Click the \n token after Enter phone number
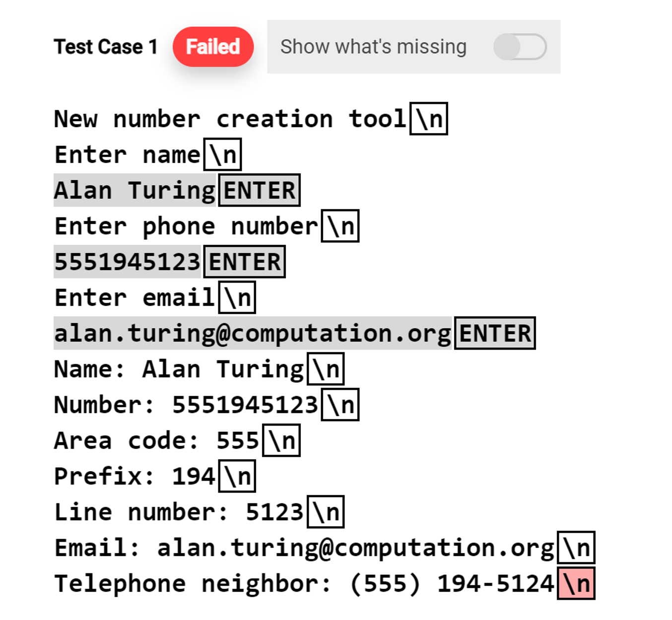This screenshot has width=672, height=620. (340, 226)
